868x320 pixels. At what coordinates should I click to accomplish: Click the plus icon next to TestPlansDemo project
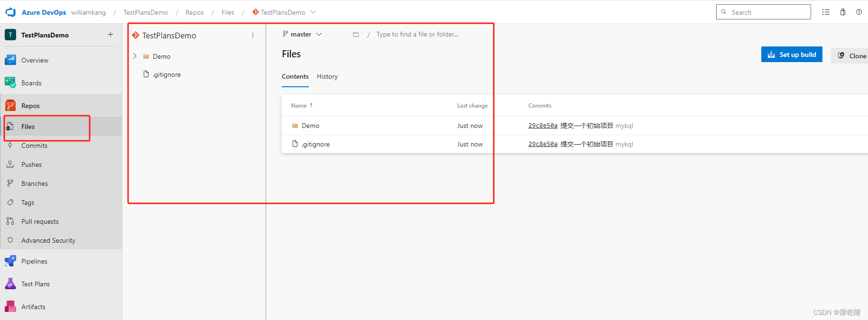point(111,34)
